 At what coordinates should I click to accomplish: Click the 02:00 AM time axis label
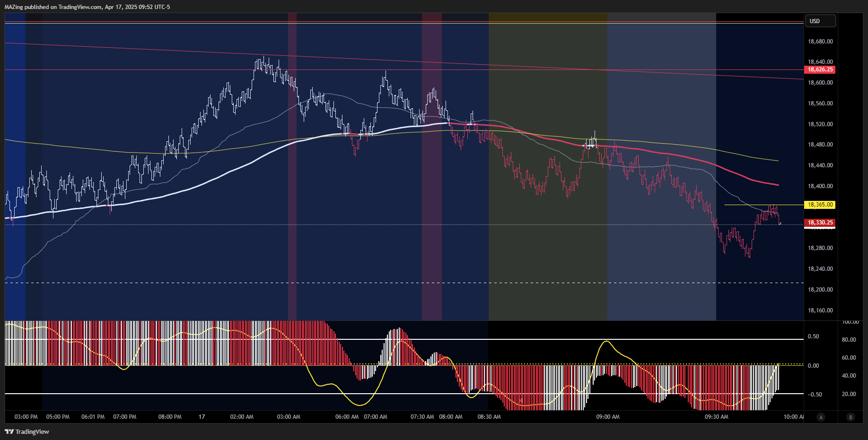(x=242, y=417)
